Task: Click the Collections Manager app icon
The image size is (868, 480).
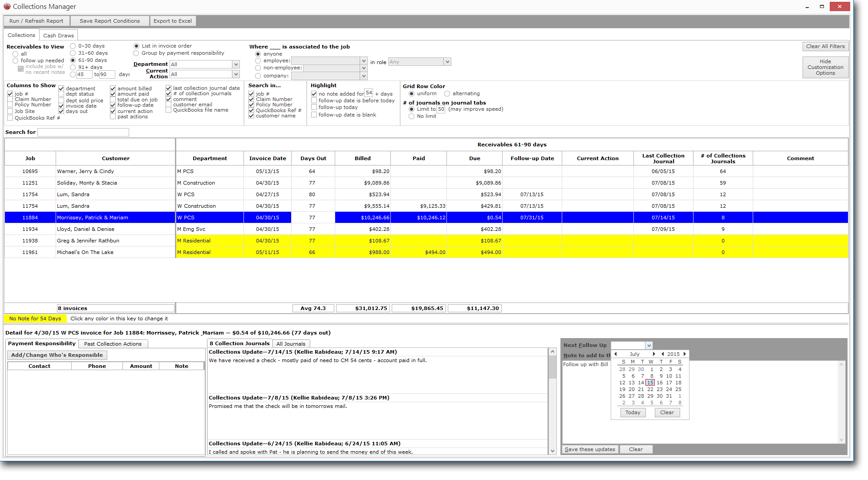Action: coord(7,6)
